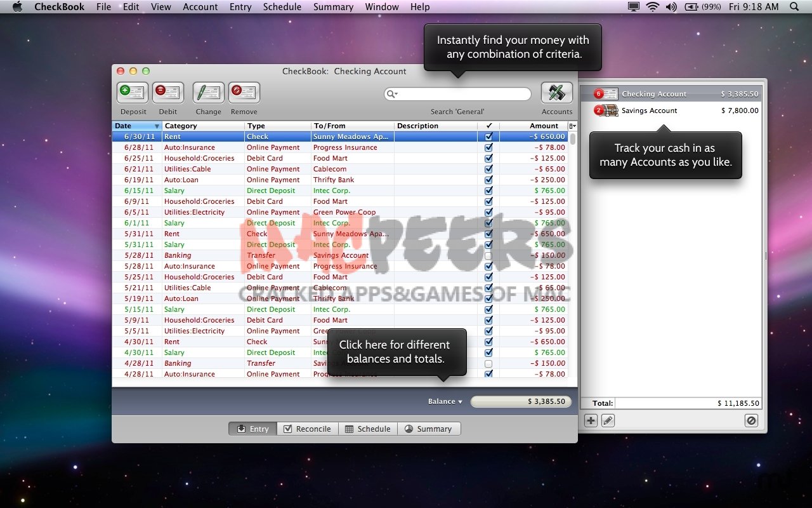Open the Schedule menu in menu bar
This screenshot has width=812, height=508.
pos(282,7)
